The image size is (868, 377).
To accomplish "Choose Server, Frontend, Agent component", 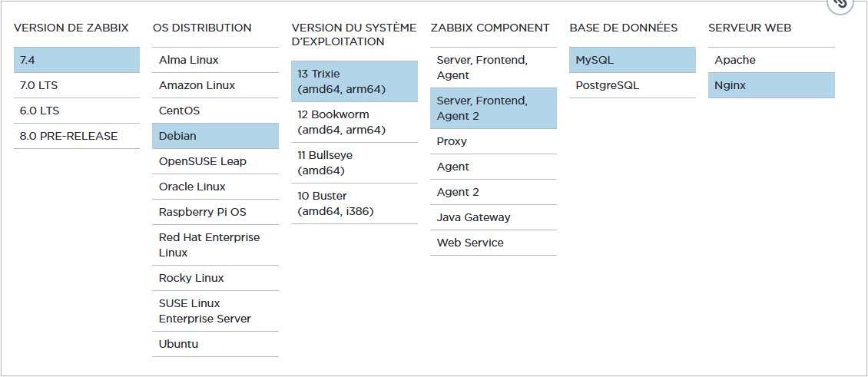I will [x=493, y=68].
